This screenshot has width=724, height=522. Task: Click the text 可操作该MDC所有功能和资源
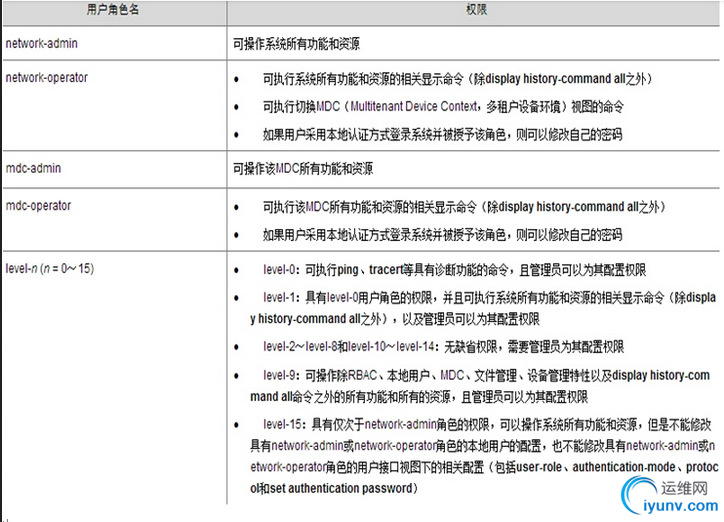tap(303, 168)
